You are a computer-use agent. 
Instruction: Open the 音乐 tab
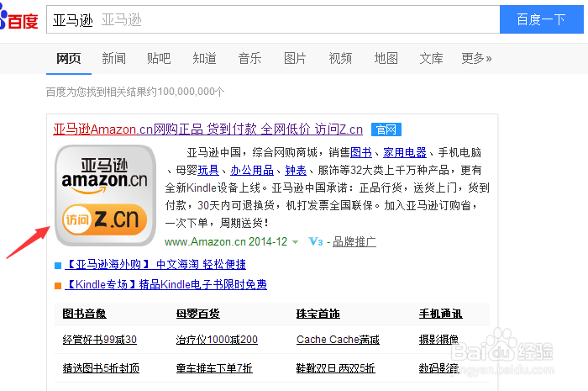click(x=249, y=59)
